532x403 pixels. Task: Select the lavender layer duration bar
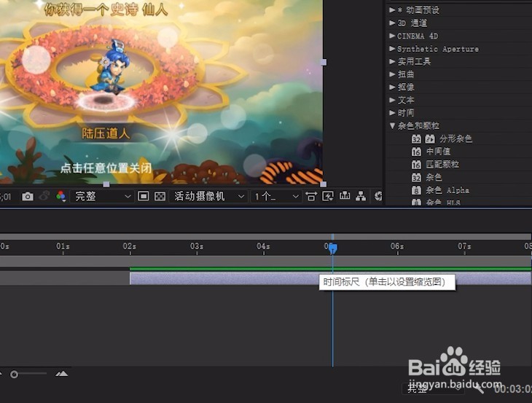click(330, 278)
